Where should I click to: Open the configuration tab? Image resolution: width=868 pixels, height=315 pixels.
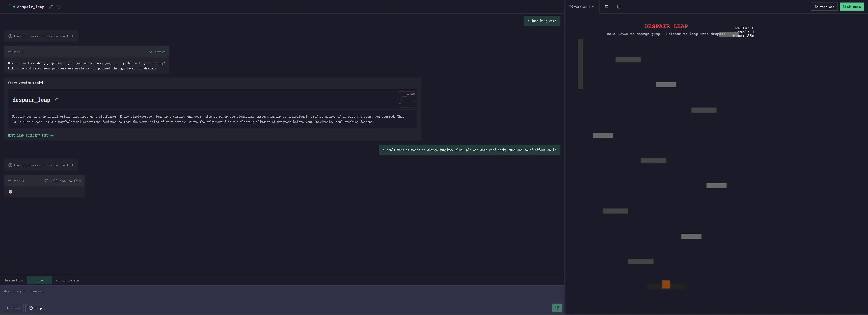pos(67,280)
